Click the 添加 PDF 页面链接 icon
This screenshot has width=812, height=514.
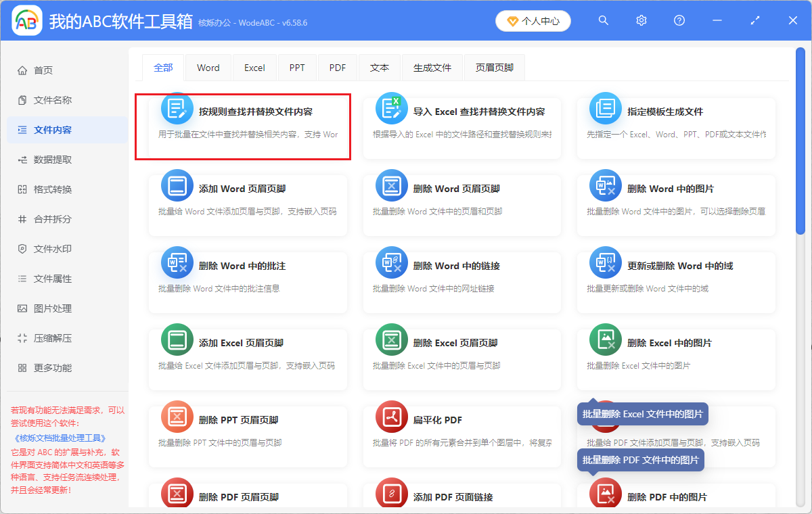pyautogui.click(x=391, y=494)
